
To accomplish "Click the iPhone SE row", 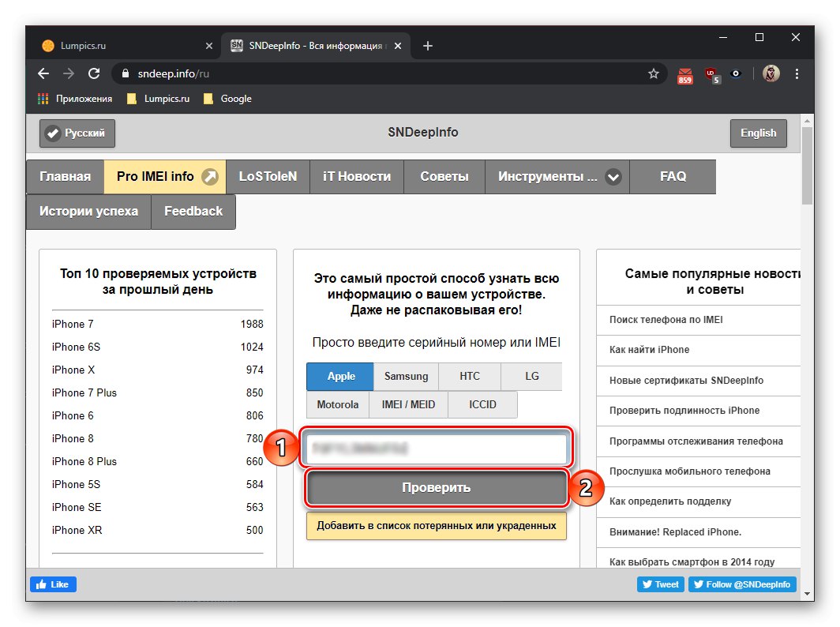I will tap(158, 507).
